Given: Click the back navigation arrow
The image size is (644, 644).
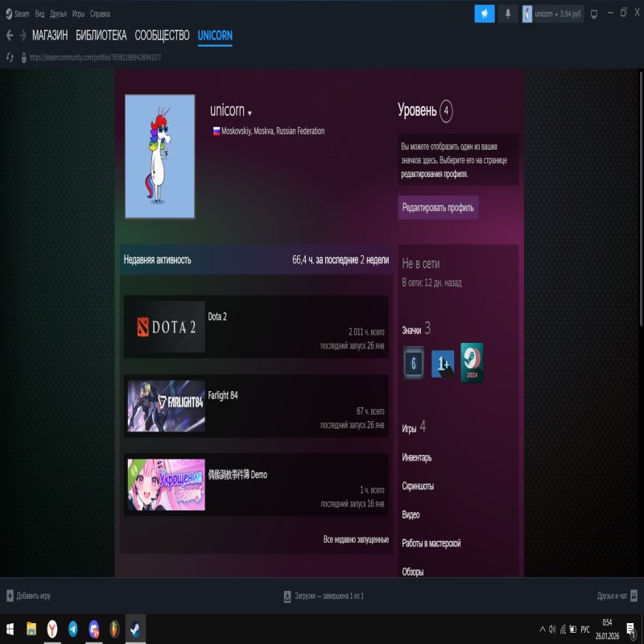Looking at the screenshot, I should pyautogui.click(x=10, y=35).
